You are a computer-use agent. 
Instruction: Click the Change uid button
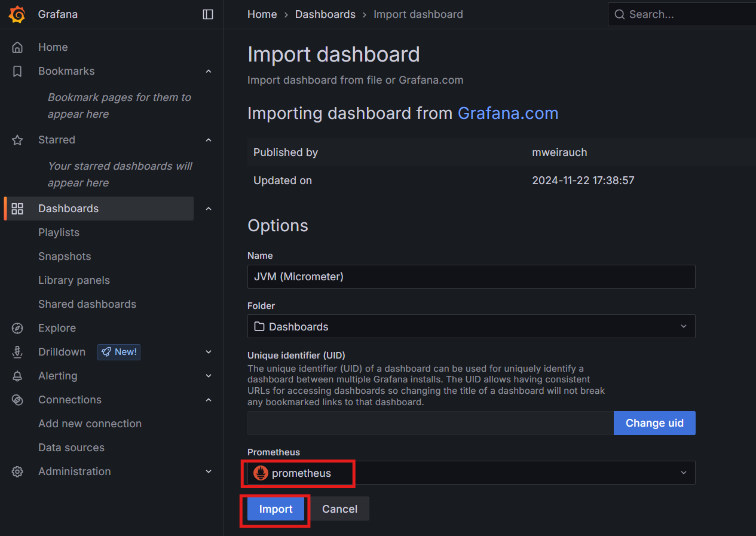pyautogui.click(x=654, y=423)
